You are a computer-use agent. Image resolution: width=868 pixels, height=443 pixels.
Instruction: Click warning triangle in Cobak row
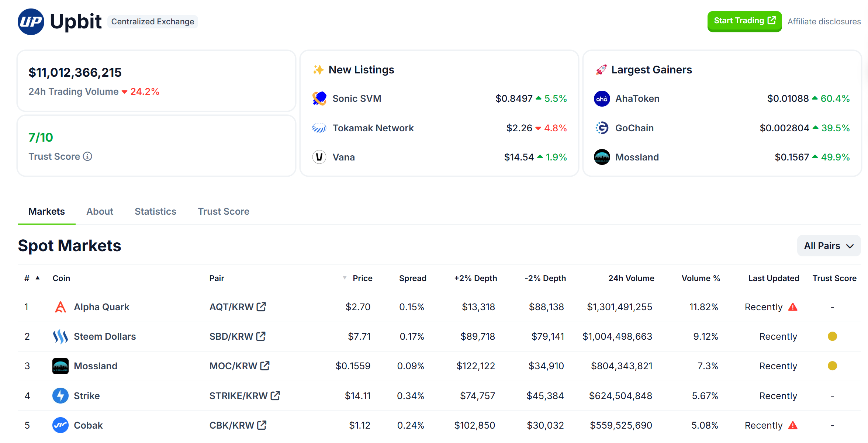click(x=793, y=425)
